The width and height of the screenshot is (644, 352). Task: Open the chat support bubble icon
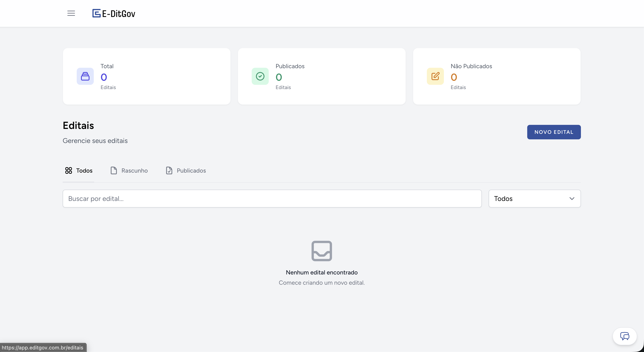click(x=624, y=336)
